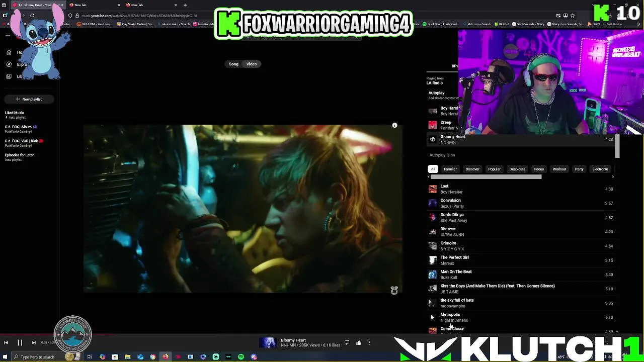Click the chip scrollbar right arrow
Image resolution: width=644 pixels, height=362 pixels.
coord(613,177)
